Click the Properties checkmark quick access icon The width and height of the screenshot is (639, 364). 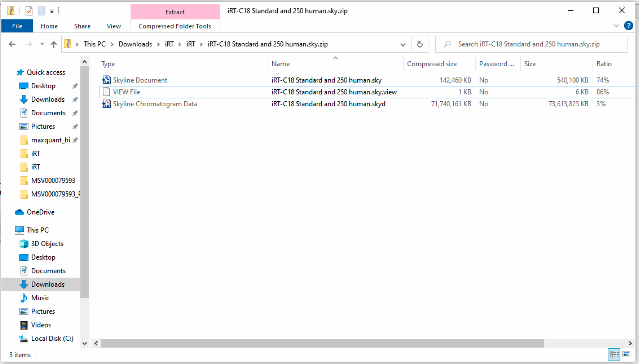[29, 11]
